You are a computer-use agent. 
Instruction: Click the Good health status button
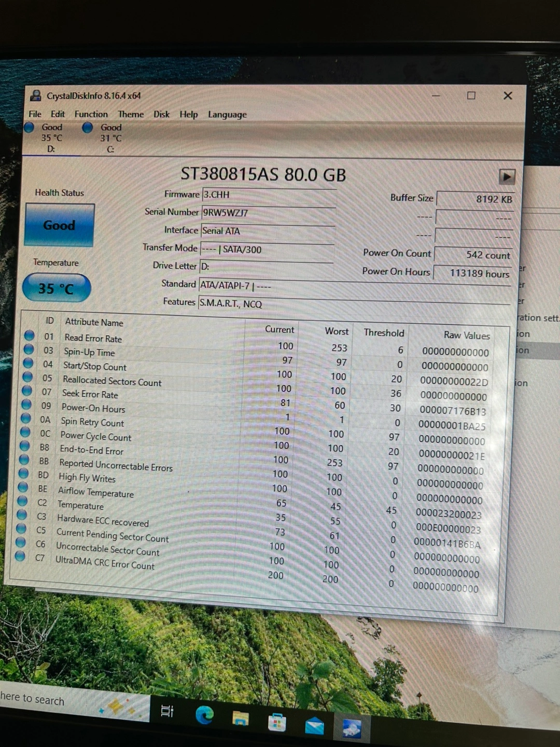[59, 225]
